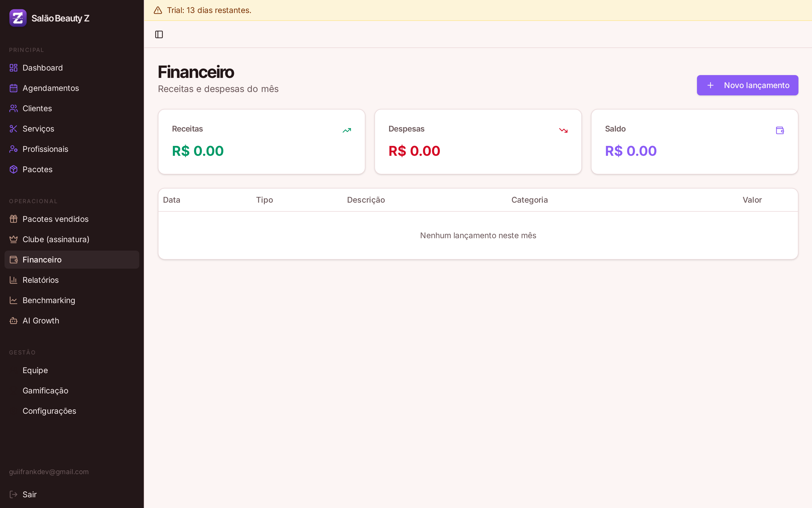Toggle the sidebar panel icon
Image resolution: width=812 pixels, height=508 pixels.
[x=159, y=34]
